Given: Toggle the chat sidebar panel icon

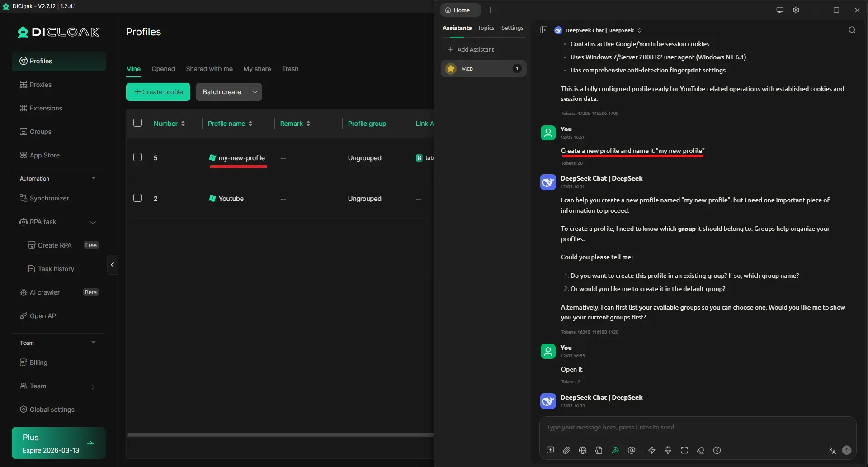Looking at the screenshot, I should coord(544,30).
